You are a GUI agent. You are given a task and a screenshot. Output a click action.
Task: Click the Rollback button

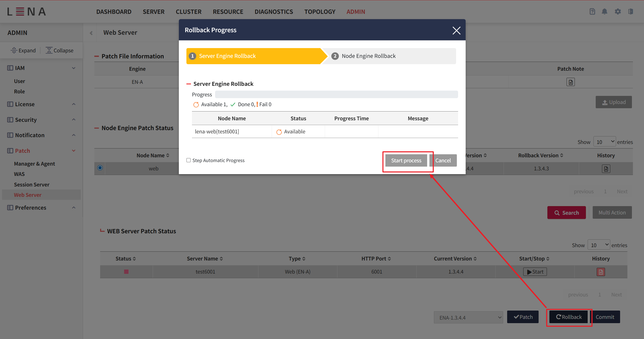click(569, 317)
